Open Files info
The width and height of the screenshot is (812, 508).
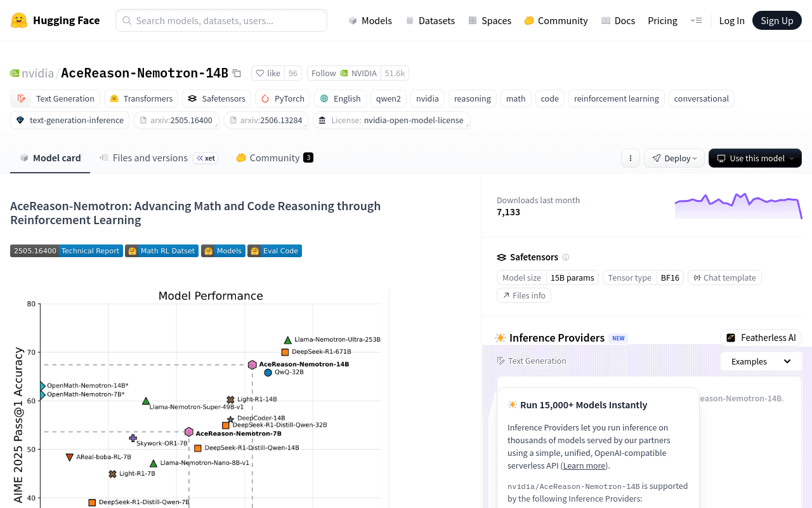(524, 295)
